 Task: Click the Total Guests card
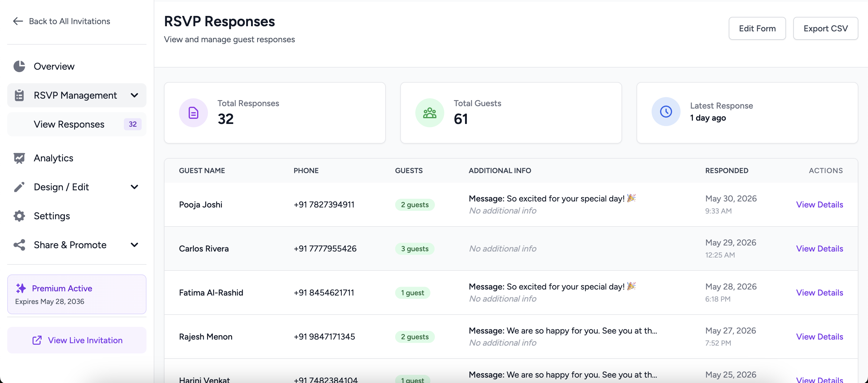point(511,112)
